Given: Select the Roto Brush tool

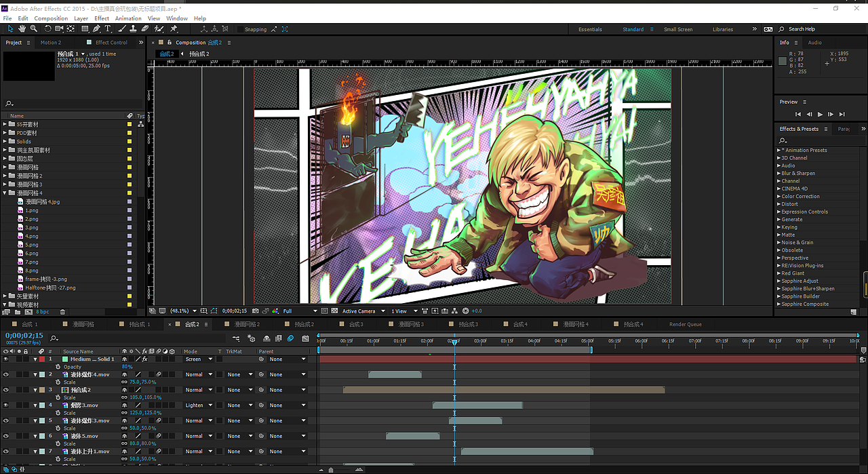Looking at the screenshot, I should pyautogui.click(x=159, y=29).
